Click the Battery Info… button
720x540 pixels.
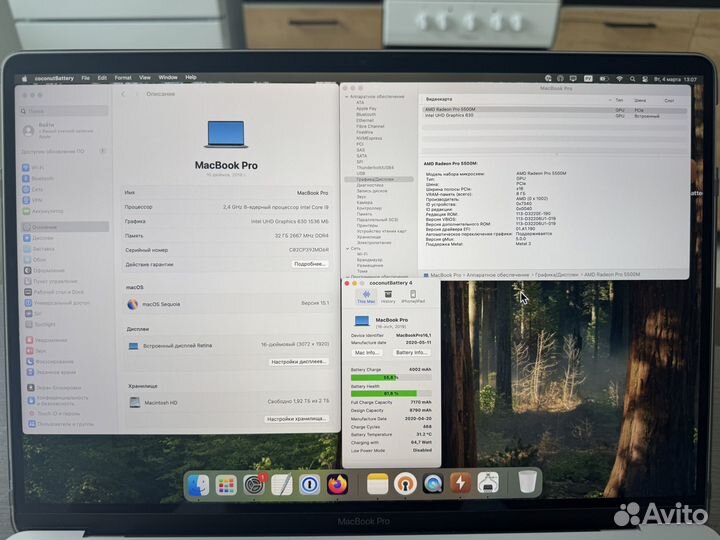pos(411,353)
